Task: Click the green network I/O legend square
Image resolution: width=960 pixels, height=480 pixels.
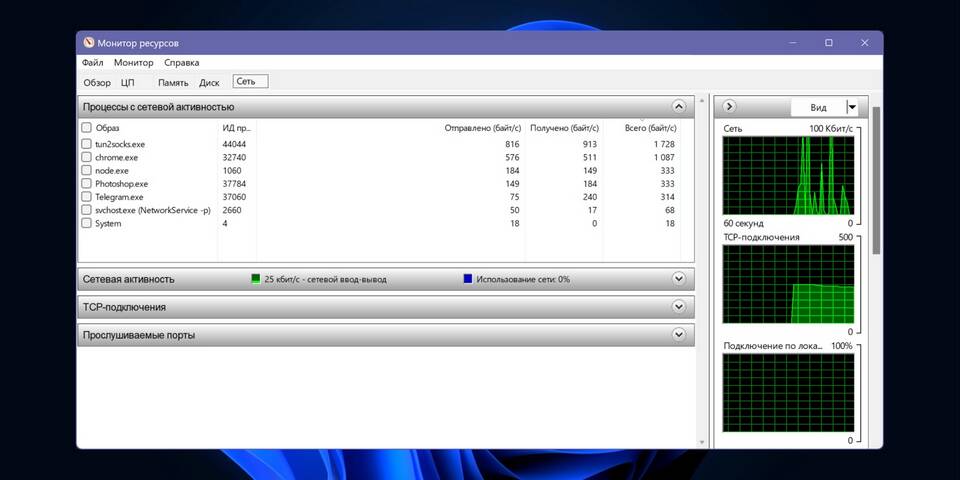Action: 256,279
